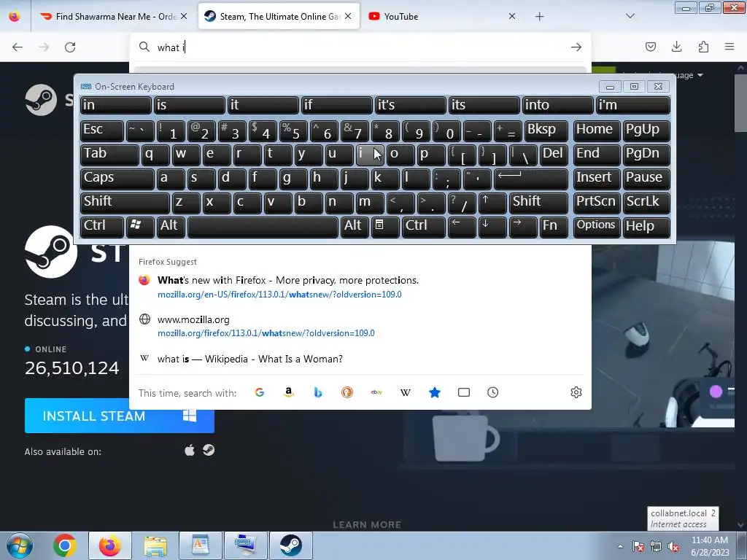The height and width of the screenshot is (560, 747).
Task: Click the Tab key on keyboard
Action: (x=109, y=155)
